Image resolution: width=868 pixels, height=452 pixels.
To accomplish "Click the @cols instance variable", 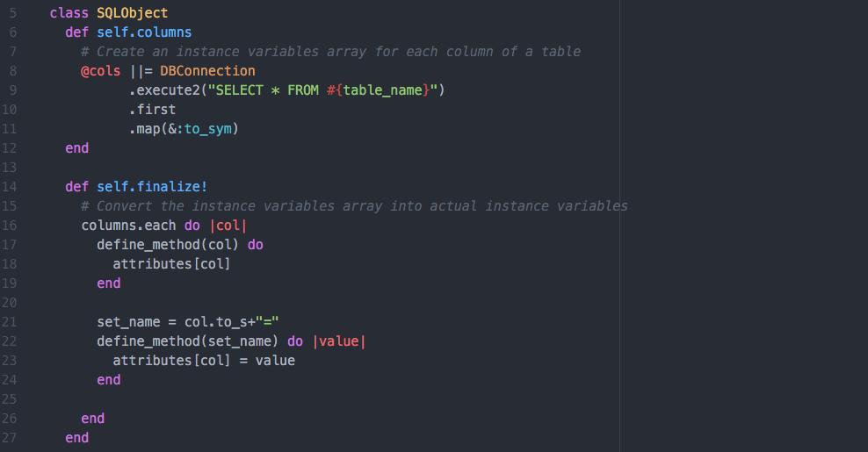I will click(100, 71).
